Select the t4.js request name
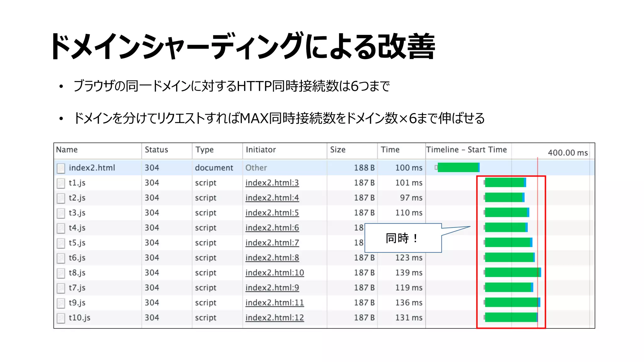644x362 pixels. 77,228
